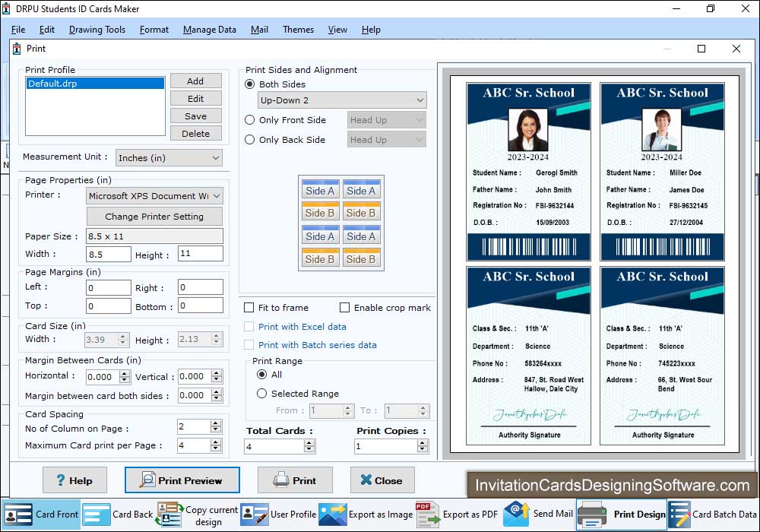Choose Selected Range radio option
The height and width of the screenshot is (532, 760).
tap(261, 394)
